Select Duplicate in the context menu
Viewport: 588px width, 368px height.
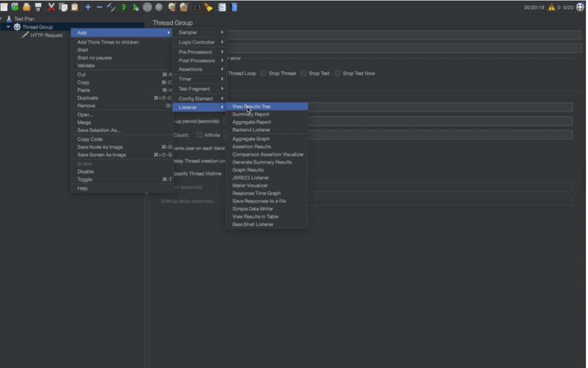point(88,98)
